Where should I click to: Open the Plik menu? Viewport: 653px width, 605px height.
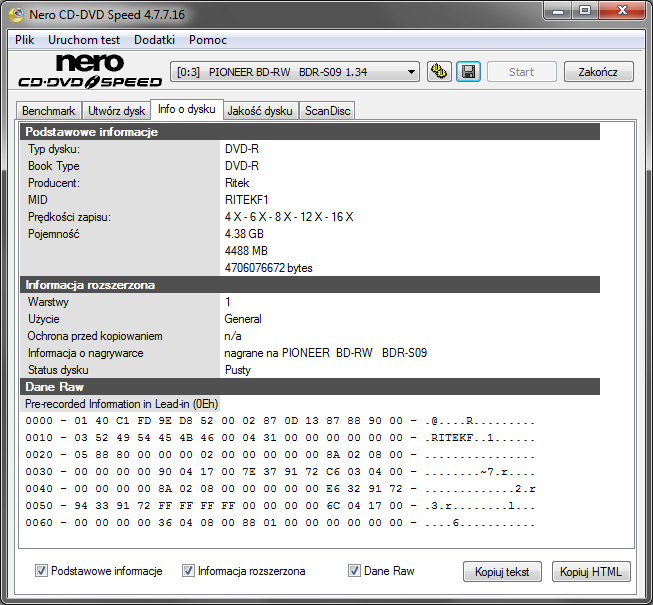[x=25, y=40]
